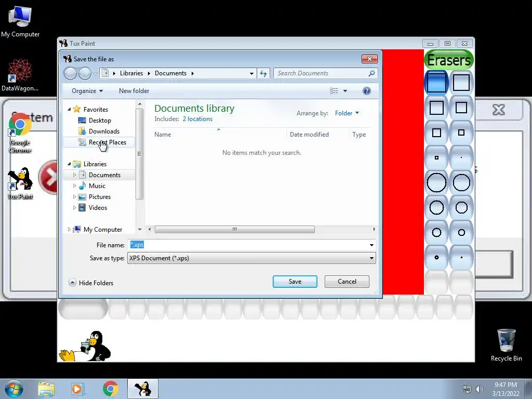
Task: Collapse the Libraries tree group
Action: click(x=69, y=164)
